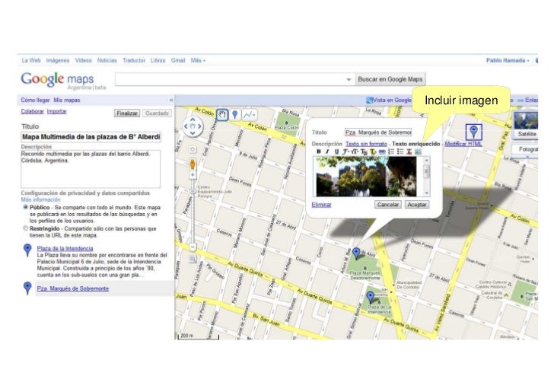Click the Colaborar link
Screen dimensions: 554x392
(32, 111)
